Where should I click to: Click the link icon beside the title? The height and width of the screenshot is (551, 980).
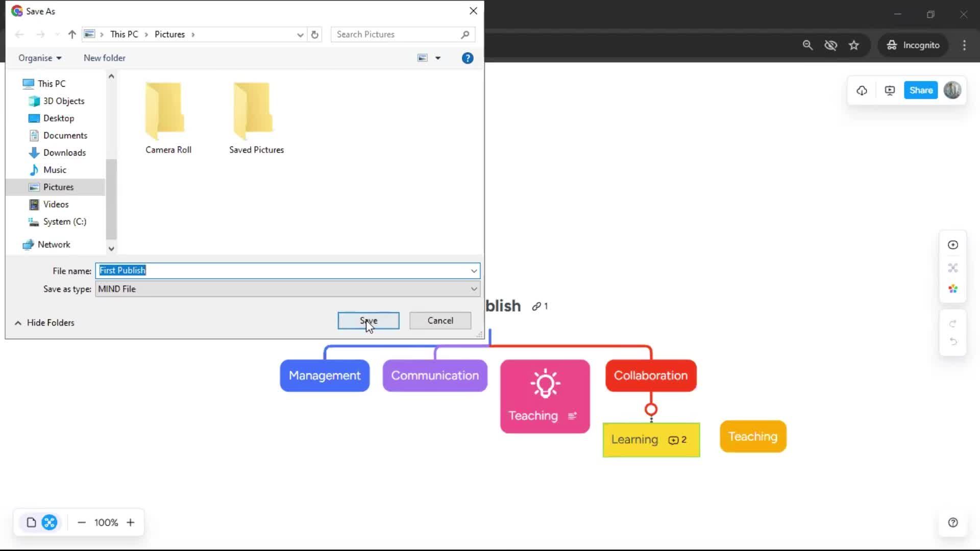tap(536, 306)
